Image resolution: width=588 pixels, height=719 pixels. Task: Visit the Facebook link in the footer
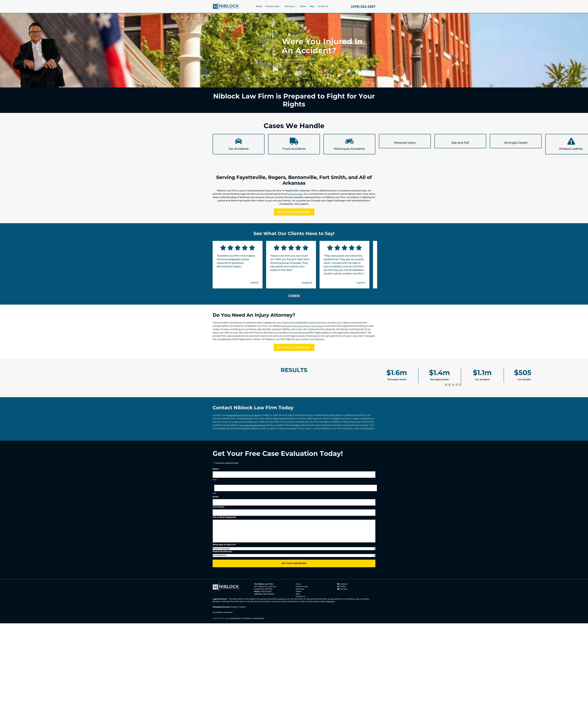tap(342, 584)
